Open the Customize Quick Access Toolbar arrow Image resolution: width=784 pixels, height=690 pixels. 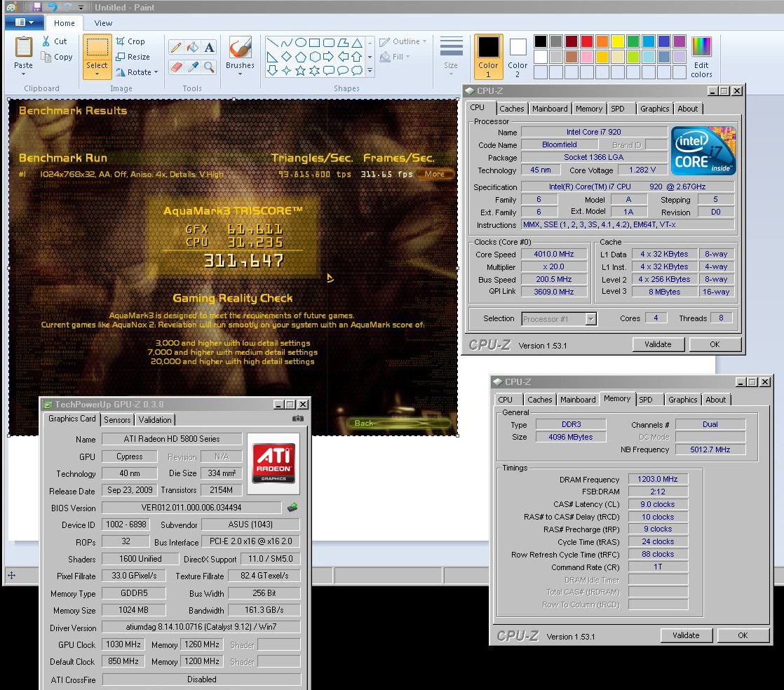click(81, 8)
